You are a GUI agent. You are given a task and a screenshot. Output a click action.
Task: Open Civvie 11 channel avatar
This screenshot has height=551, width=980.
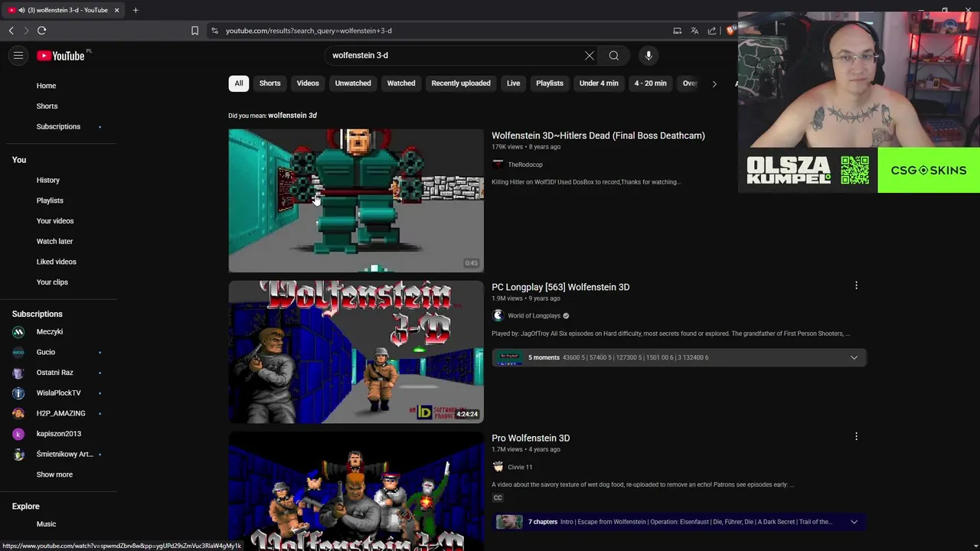coord(498,467)
